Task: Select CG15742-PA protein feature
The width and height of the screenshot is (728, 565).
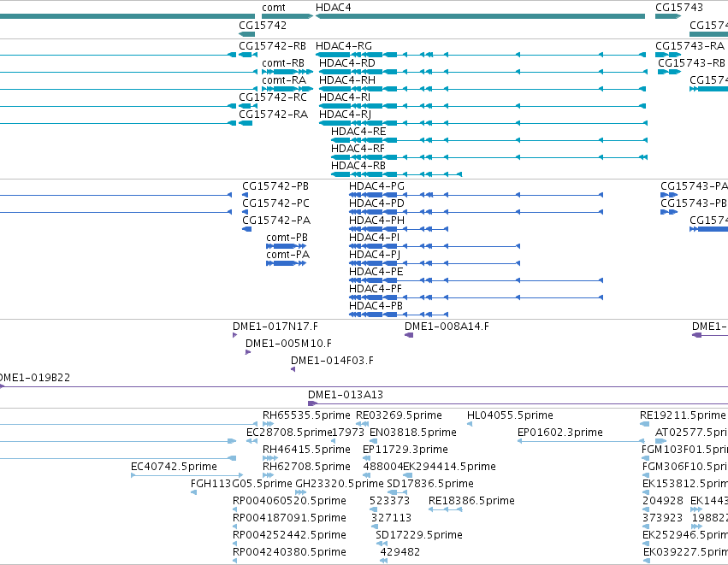Action: tap(246, 229)
